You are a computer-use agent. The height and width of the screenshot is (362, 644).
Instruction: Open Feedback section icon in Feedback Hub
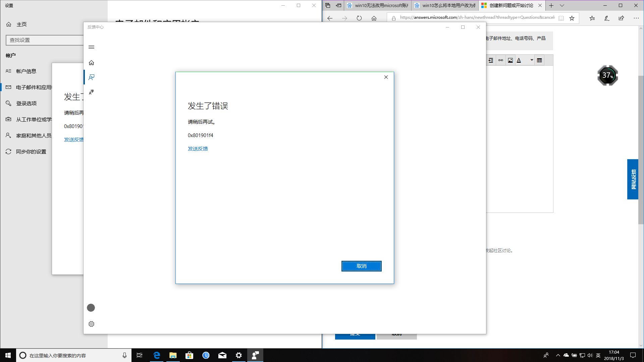click(91, 77)
